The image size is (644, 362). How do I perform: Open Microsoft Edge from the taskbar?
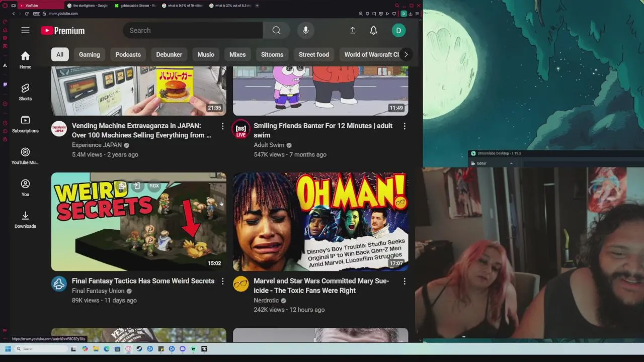point(107,348)
